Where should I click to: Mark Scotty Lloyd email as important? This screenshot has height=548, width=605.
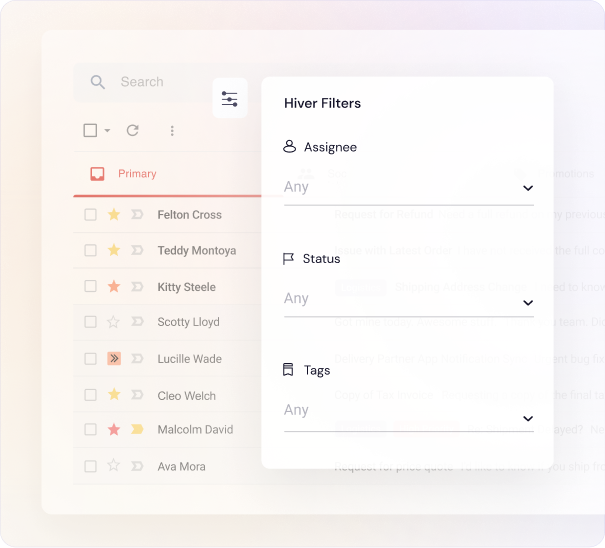[x=137, y=321]
